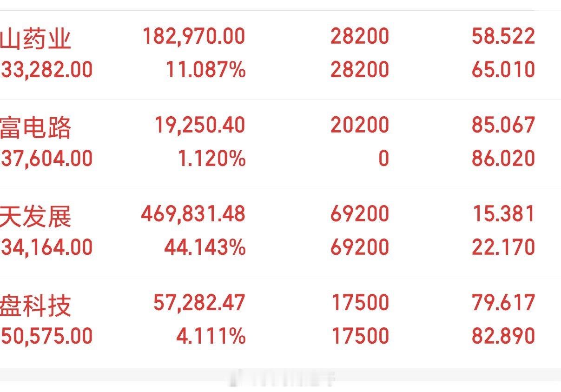Select the 82.890 current price

pyautogui.click(x=503, y=337)
